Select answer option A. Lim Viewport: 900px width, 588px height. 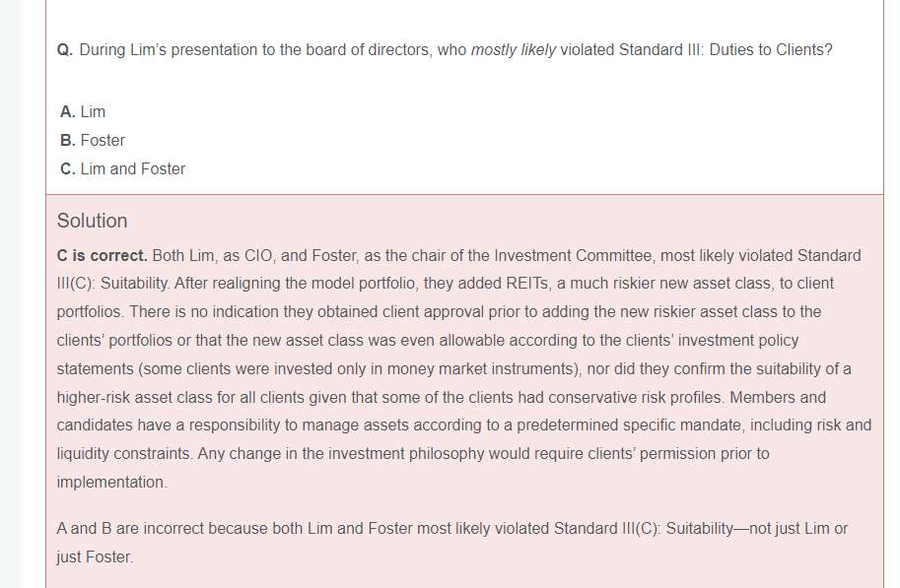click(83, 111)
